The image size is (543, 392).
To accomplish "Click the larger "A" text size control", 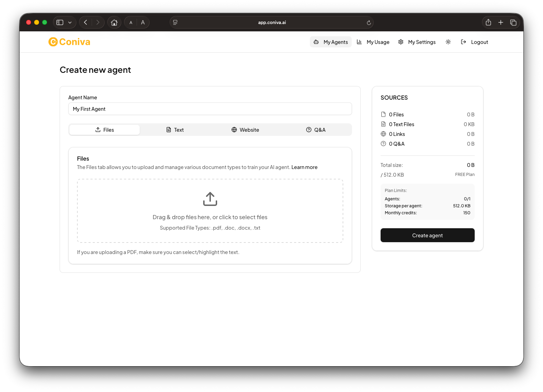I will [x=143, y=22].
